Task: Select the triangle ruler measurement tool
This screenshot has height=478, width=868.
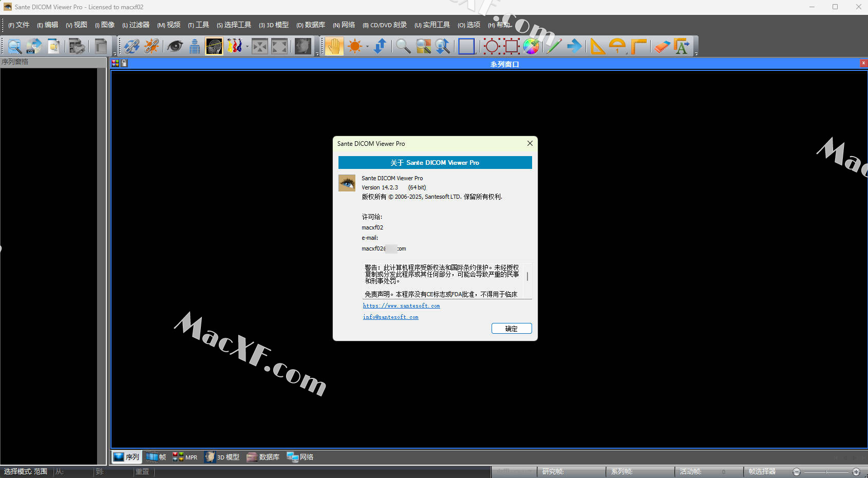Action: click(x=597, y=46)
